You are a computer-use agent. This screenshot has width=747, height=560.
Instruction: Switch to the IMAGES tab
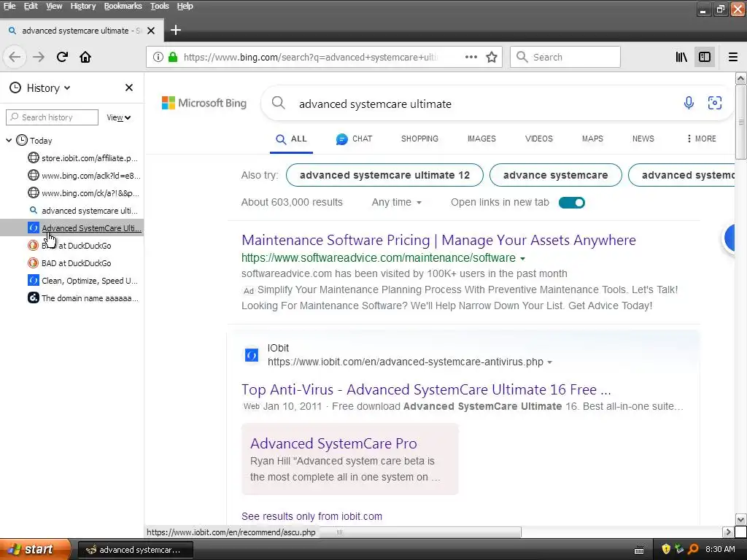point(481,139)
